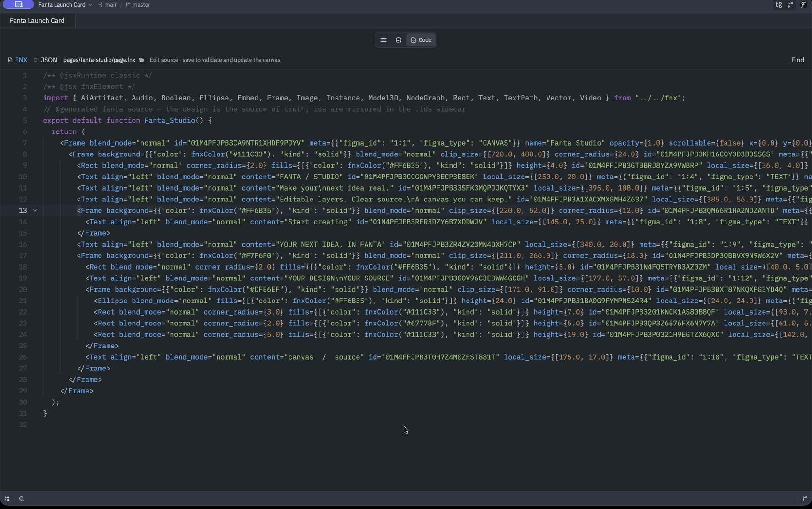Open the Fanta Launch Card project dropdown
The image size is (812, 509).
65,5
